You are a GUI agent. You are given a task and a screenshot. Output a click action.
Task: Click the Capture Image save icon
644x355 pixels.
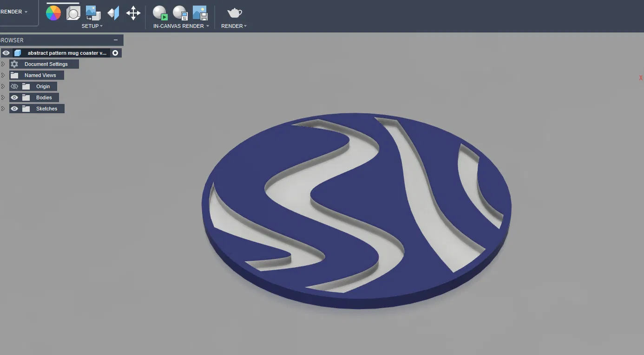tap(200, 13)
